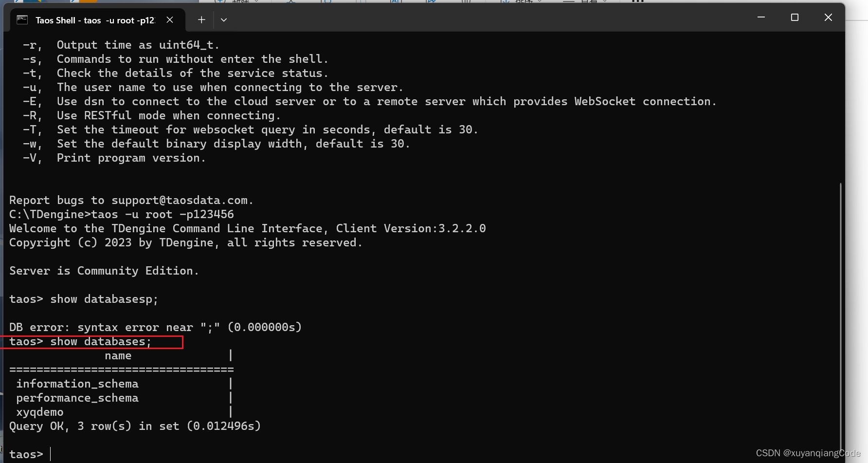
Task: Click the support@taosdata.com email text
Action: pos(179,200)
